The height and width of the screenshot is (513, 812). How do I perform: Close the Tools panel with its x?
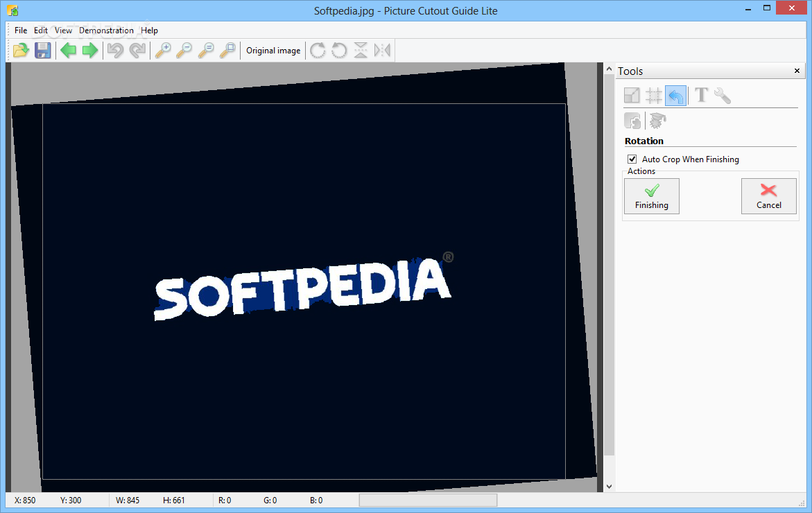797,71
